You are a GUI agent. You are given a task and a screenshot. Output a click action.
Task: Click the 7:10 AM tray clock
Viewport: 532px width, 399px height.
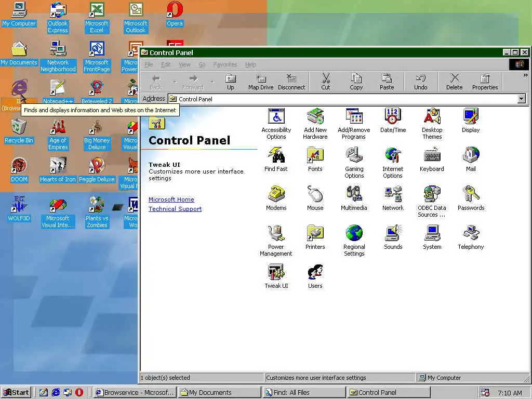click(510, 393)
